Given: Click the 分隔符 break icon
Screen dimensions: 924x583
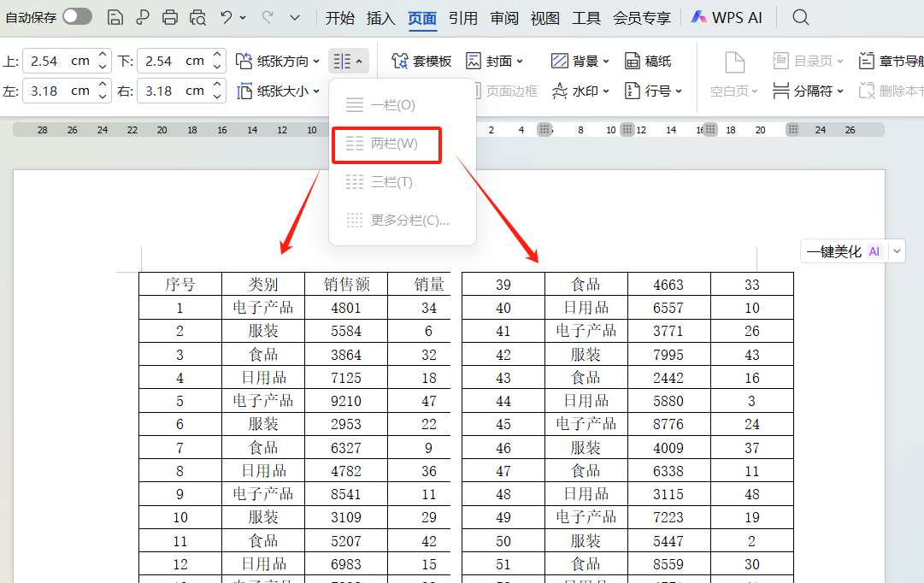Looking at the screenshot, I should pyautogui.click(x=807, y=90).
